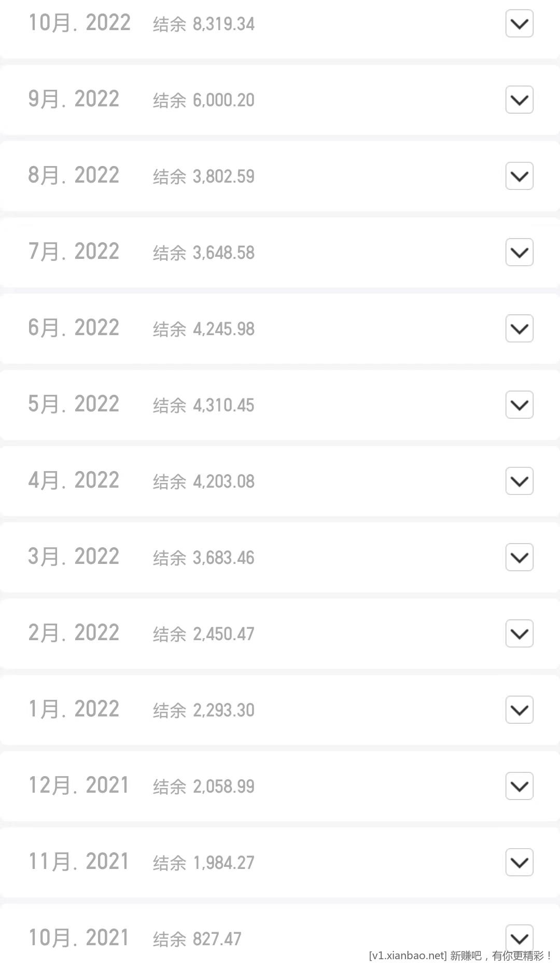The width and height of the screenshot is (560, 967).
Task: Expand the 3月. 2022 month row
Action: pos(520,557)
